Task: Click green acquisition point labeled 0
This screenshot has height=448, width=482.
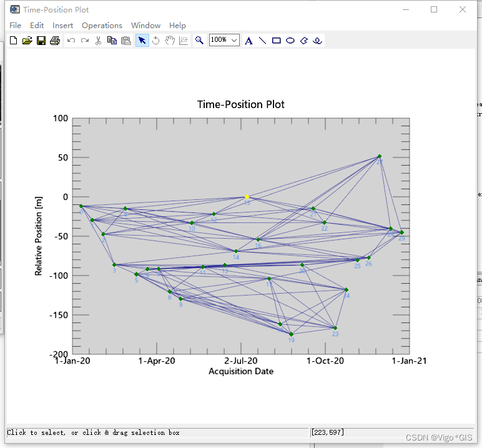Action: tap(81, 206)
